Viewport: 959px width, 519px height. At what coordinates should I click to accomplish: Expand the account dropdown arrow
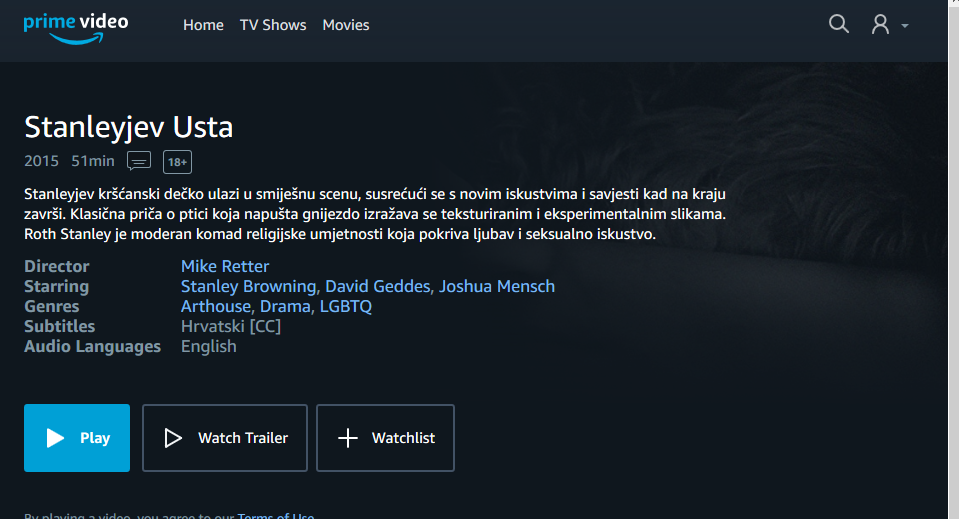[x=905, y=26]
